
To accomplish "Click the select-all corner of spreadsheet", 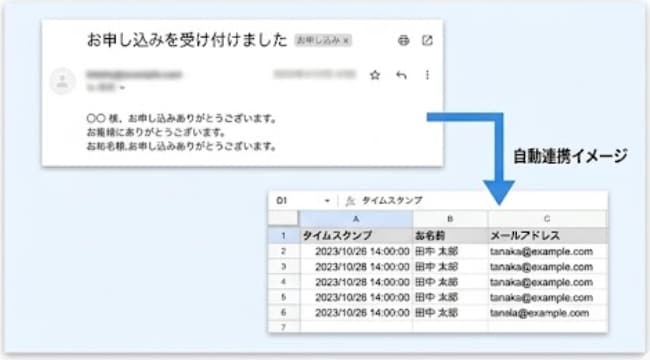I will pos(284,219).
